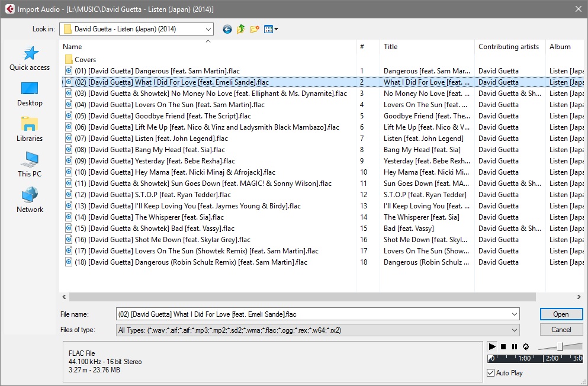Open Desktop in sidebar
Screen dimensions: 588x386
pyautogui.click(x=30, y=94)
